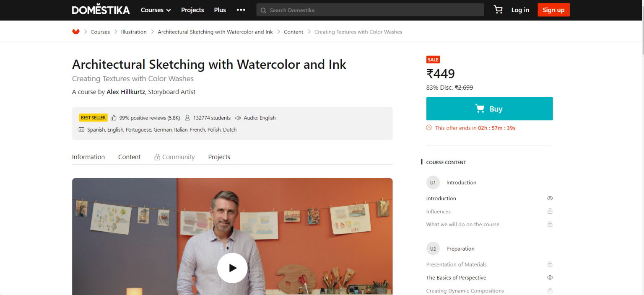Click the audio speaker icon

coord(238,118)
